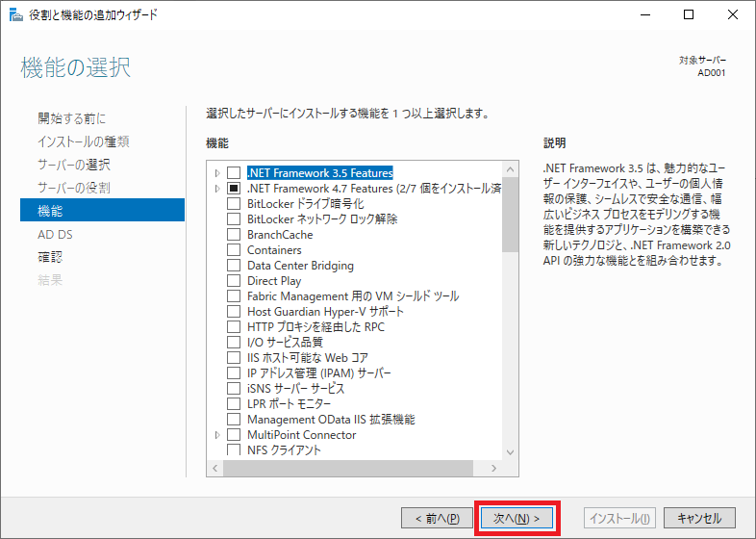This screenshot has height=539, width=756.
Task: Check LPR ポート モニター checkbox
Action: (234, 404)
